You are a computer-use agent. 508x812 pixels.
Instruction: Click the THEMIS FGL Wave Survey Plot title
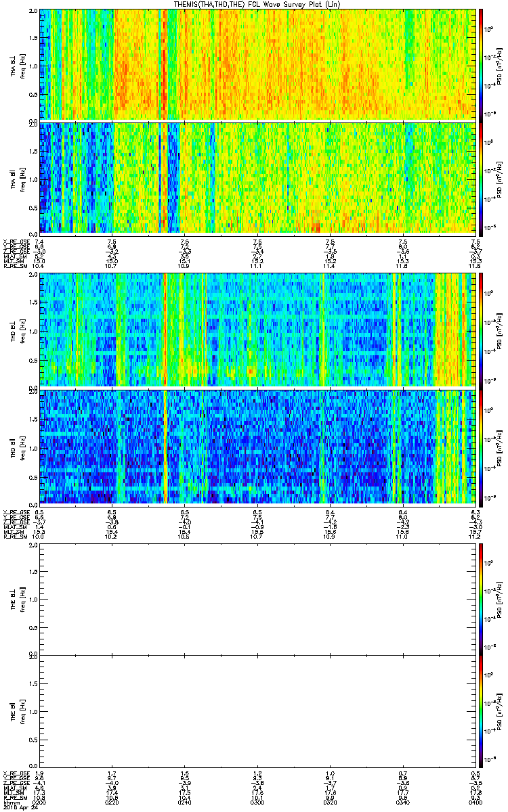[x=258, y=5]
